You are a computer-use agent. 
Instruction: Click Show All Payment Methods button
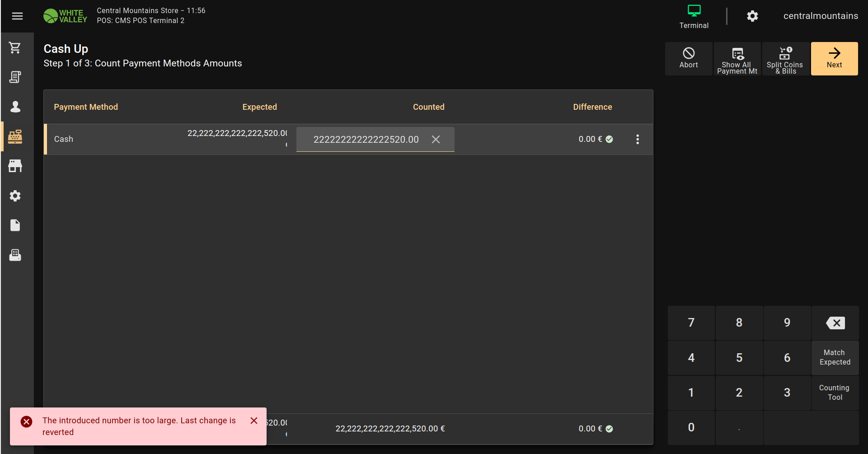point(737,59)
